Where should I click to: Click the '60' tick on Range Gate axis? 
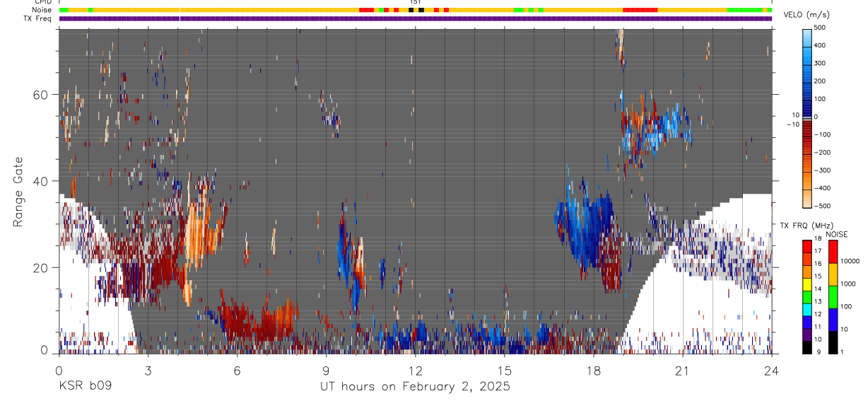pos(41,94)
